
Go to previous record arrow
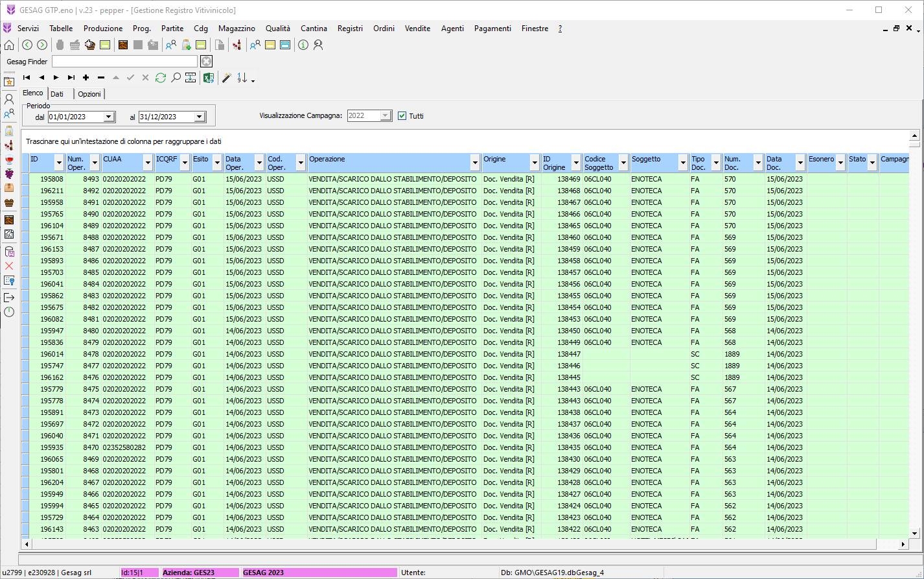41,78
